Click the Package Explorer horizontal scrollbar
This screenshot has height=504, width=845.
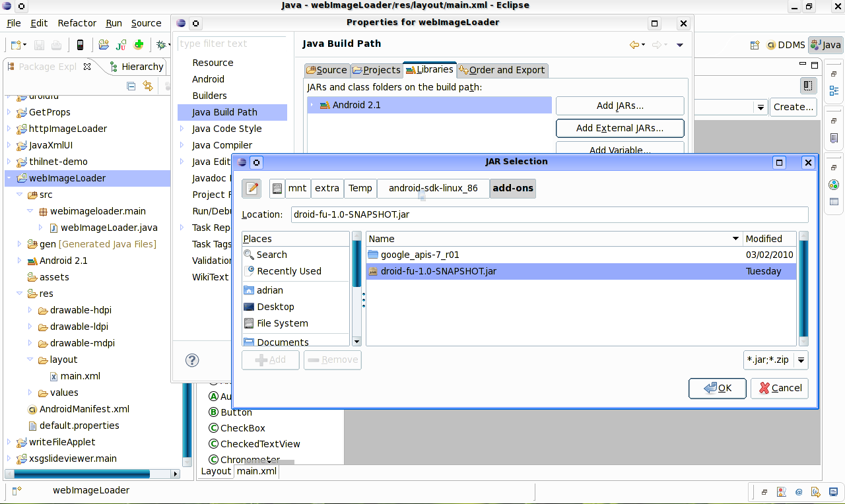pyautogui.click(x=92, y=474)
